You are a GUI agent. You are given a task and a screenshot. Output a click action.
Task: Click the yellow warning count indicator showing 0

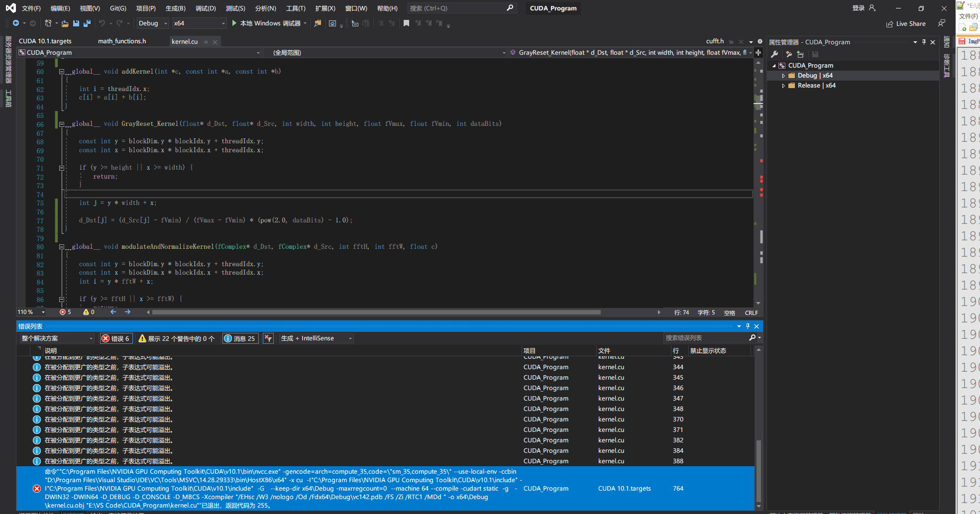click(x=89, y=312)
